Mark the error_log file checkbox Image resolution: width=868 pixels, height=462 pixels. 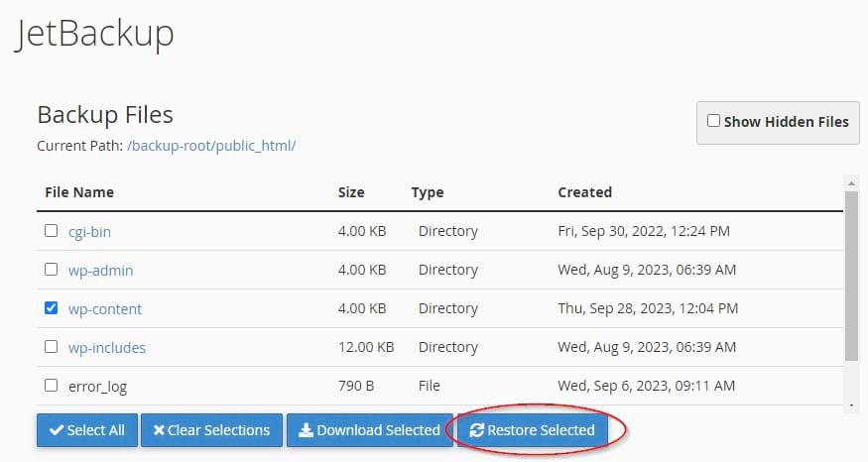[x=52, y=386]
